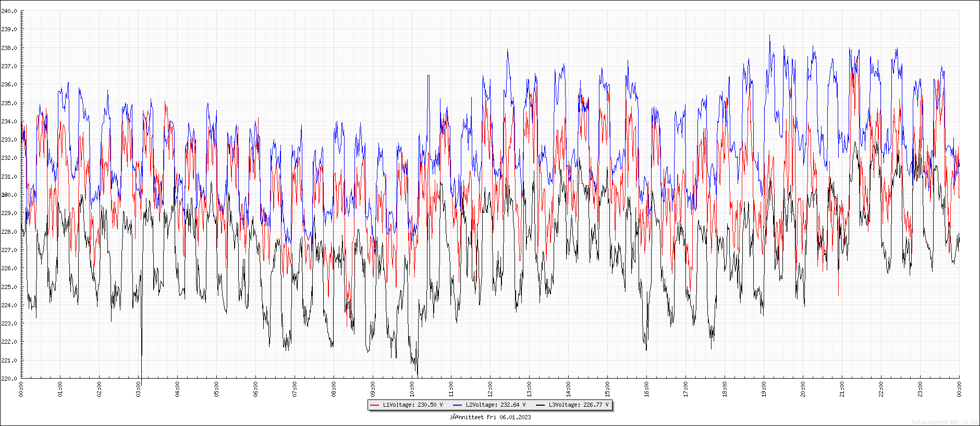Click the 225.0 voltage axis label
The height and width of the screenshot is (426, 980).
[9, 287]
